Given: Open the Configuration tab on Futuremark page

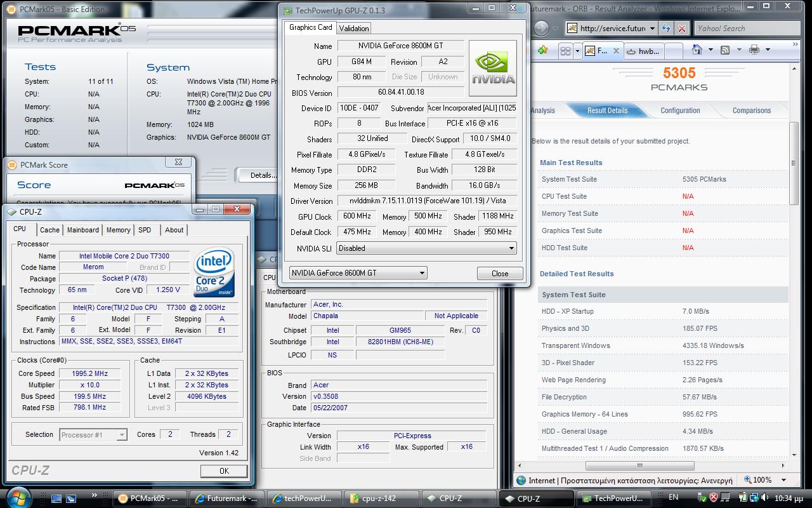Looking at the screenshot, I should coord(680,110).
